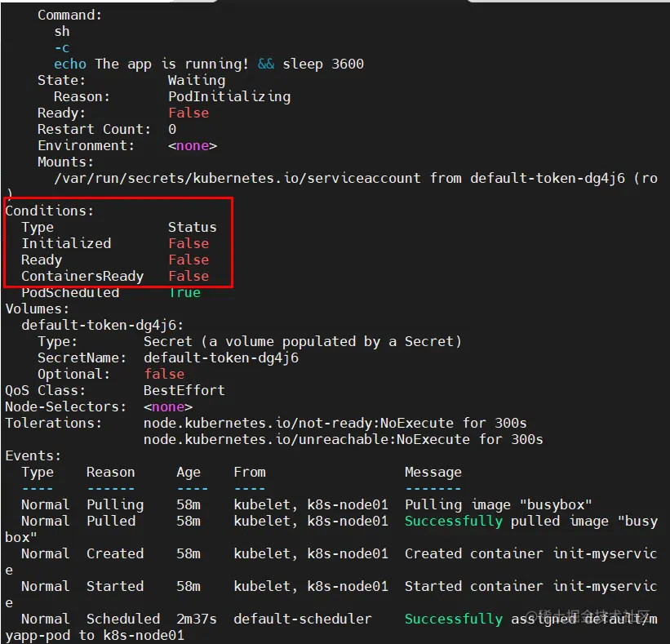Click the '2m37s' age value

pos(197,620)
